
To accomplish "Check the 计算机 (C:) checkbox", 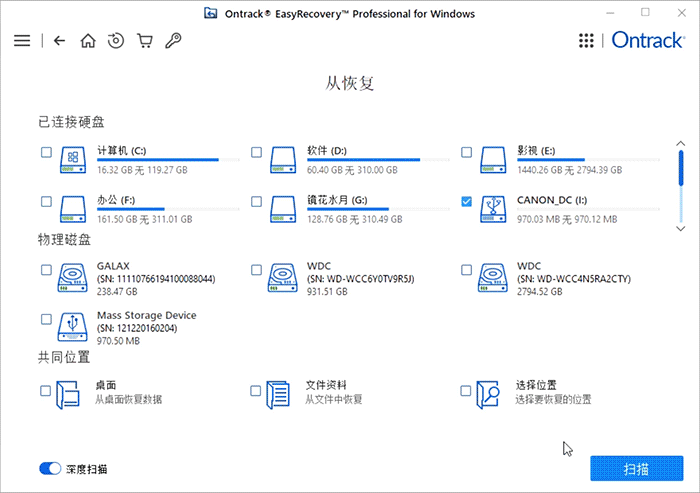I will [46, 152].
